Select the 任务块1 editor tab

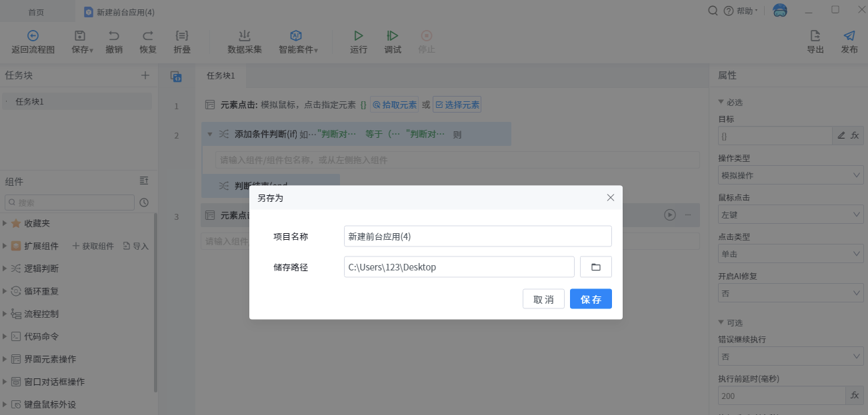click(x=221, y=76)
